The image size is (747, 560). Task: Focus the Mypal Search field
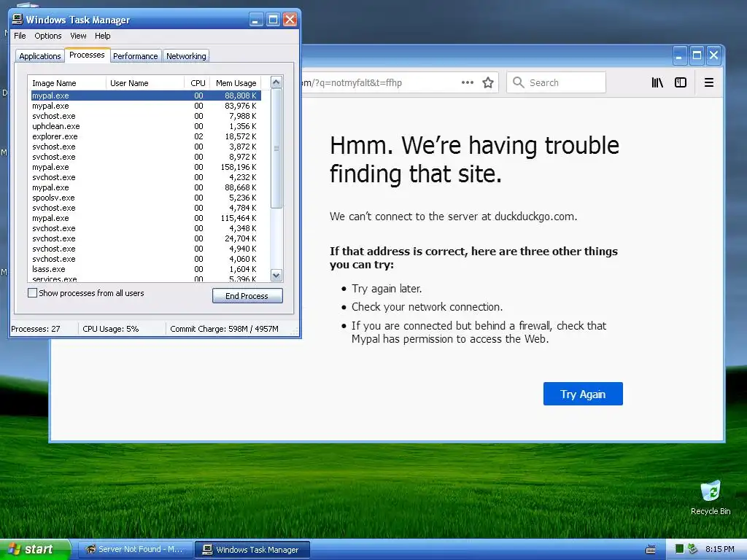click(556, 82)
